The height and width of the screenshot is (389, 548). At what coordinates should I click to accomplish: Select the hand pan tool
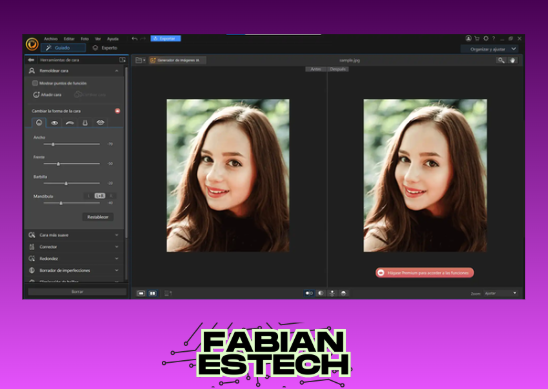512,60
